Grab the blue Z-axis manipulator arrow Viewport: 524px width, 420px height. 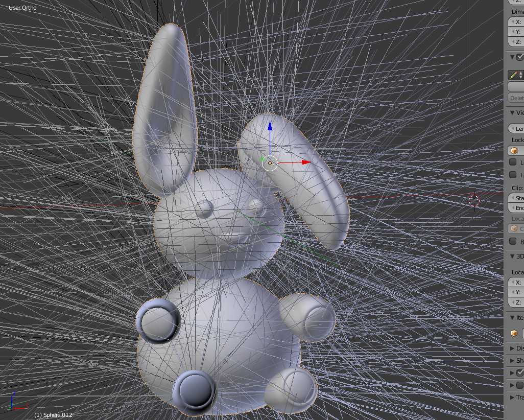click(x=270, y=126)
